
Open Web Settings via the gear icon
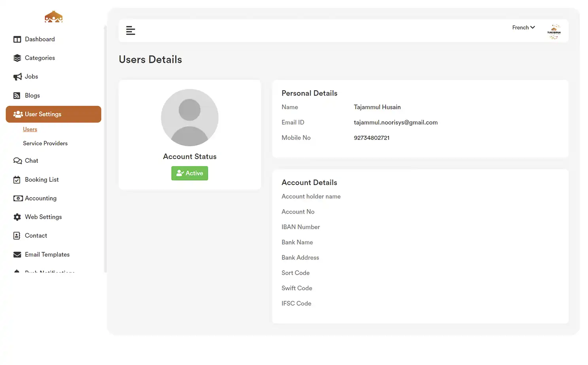click(x=17, y=217)
